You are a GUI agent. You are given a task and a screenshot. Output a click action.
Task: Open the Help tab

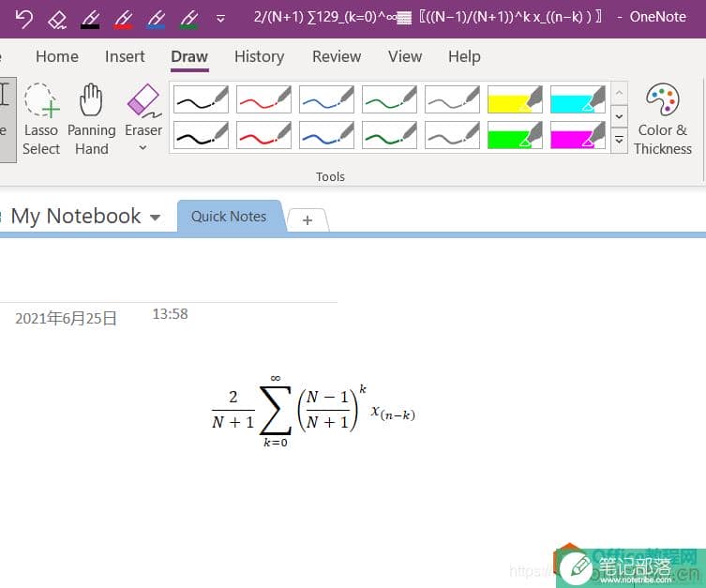[x=464, y=56]
